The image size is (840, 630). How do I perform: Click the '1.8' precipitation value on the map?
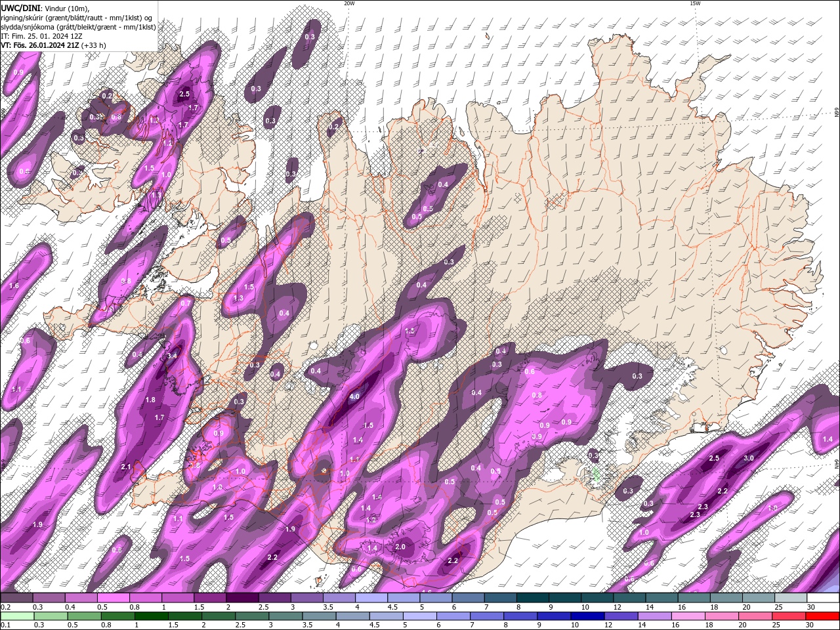click(x=150, y=400)
